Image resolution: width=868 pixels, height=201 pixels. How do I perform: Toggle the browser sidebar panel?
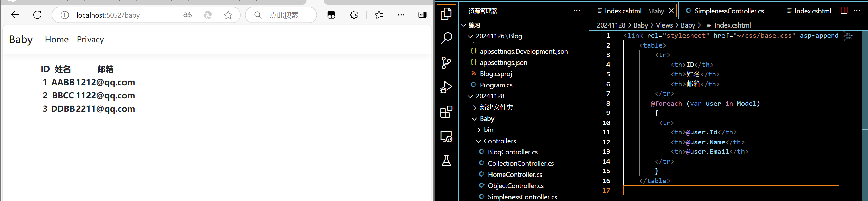click(422, 15)
